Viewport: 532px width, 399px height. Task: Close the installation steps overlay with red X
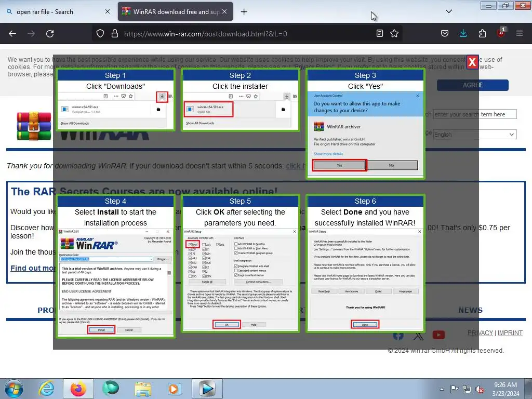(472, 62)
